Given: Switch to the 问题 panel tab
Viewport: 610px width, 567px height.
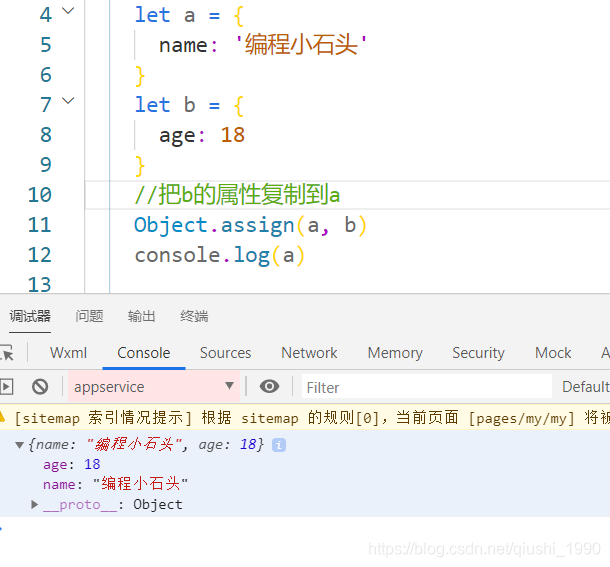Looking at the screenshot, I should pos(89,316).
